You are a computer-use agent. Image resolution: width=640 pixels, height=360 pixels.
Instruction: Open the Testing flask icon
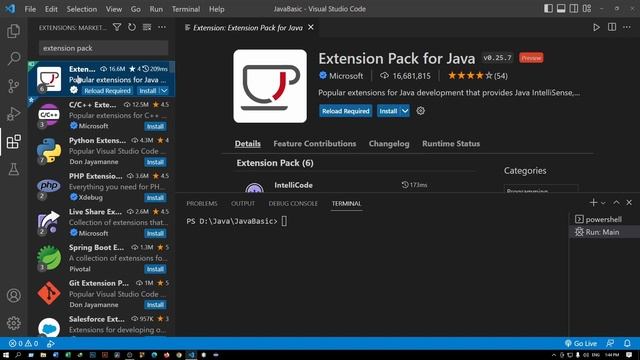13,169
